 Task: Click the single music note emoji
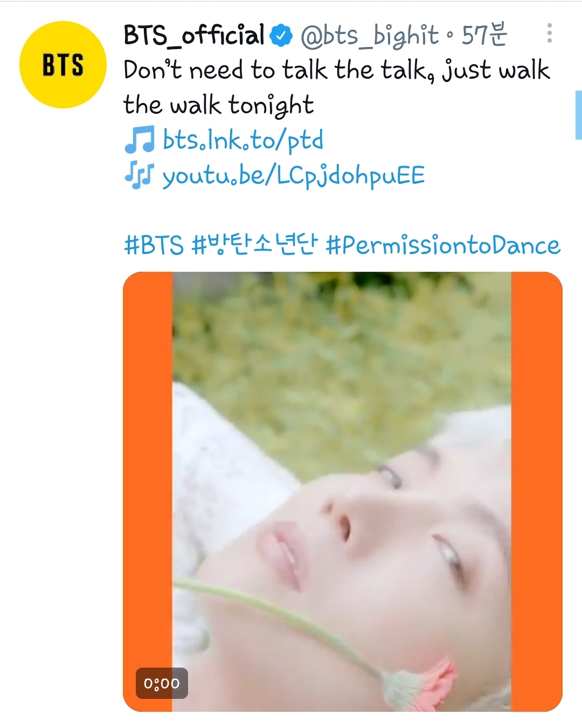click(x=140, y=140)
